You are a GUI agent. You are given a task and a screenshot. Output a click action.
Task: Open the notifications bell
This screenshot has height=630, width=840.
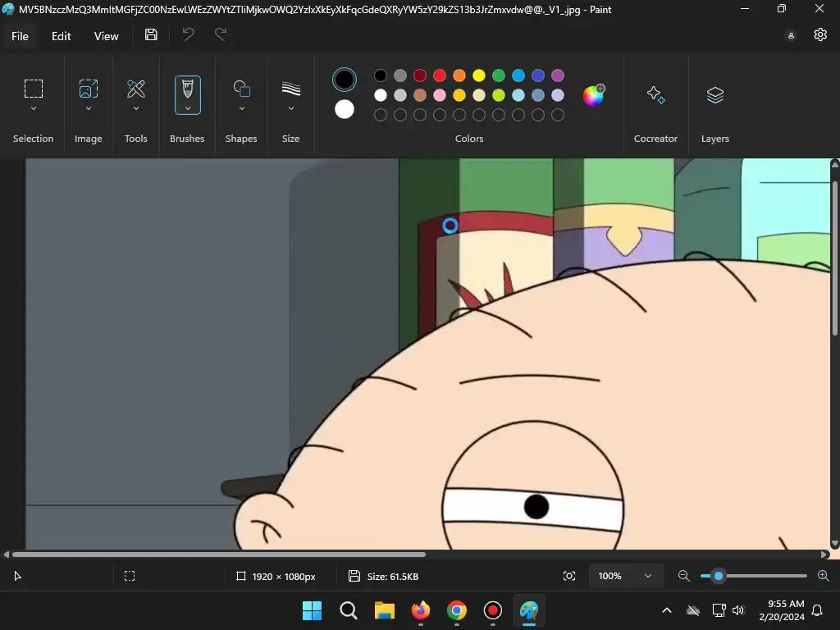pos(817,610)
